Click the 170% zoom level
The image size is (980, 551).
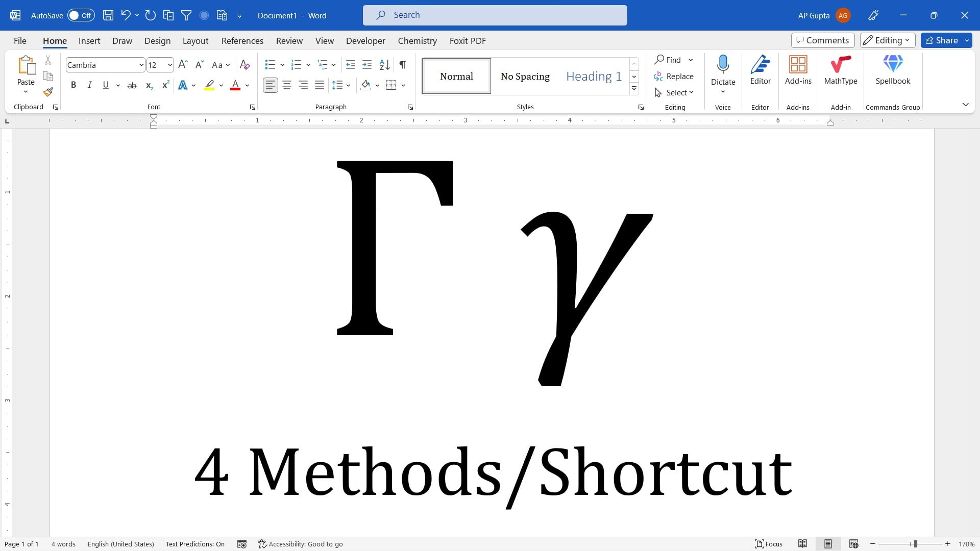click(x=966, y=544)
